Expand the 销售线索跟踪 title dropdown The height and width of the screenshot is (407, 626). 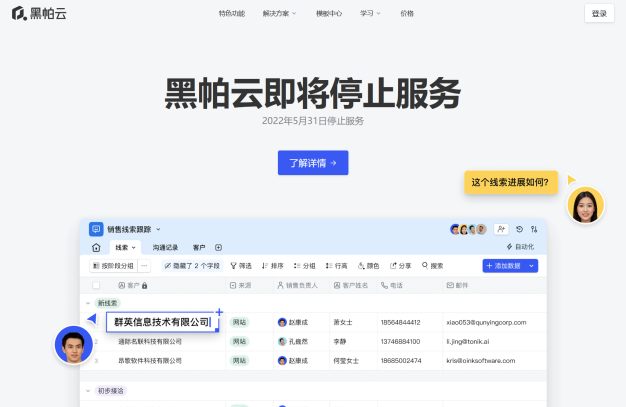[158, 230]
